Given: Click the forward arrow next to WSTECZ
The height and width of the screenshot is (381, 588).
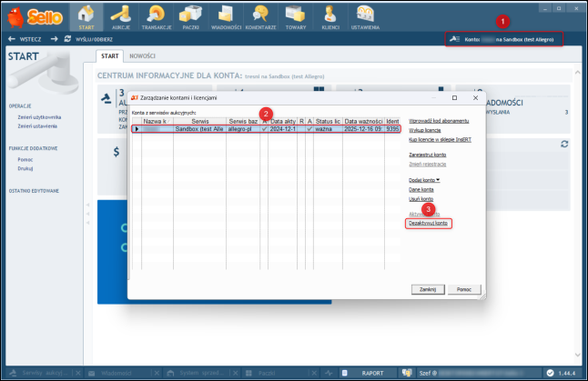Looking at the screenshot, I should click(x=55, y=39).
